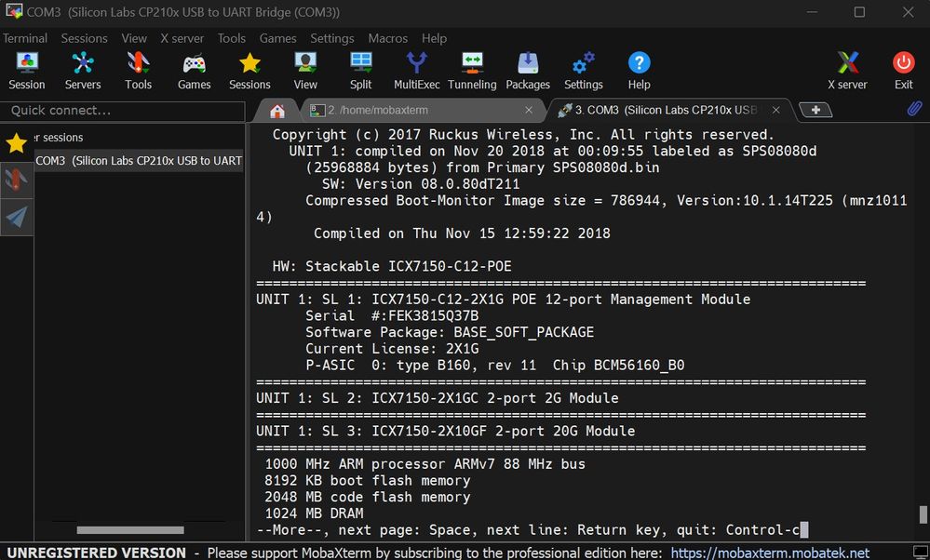Open the Tunneling toolbar icon
Image resolution: width=930 pixels, height=560 pixels.
[472, 71]
